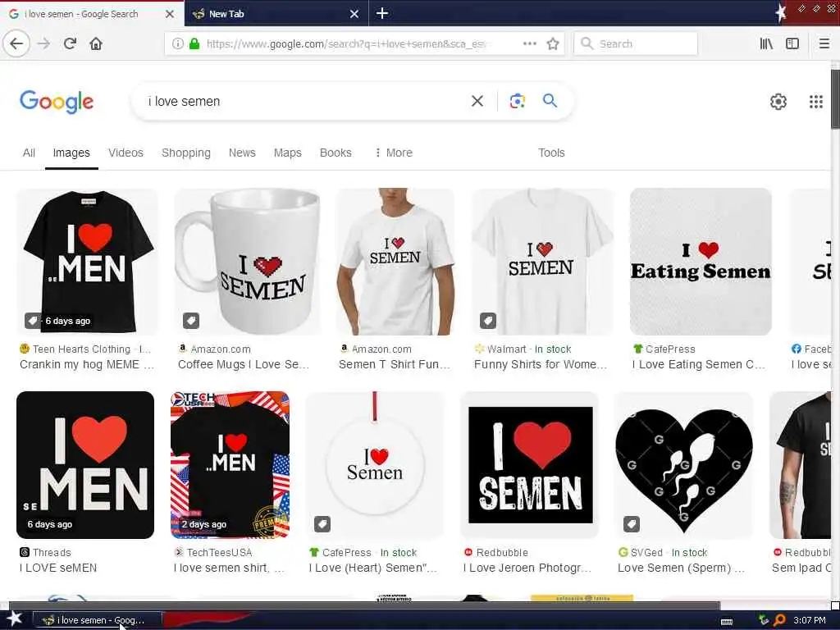Open a new tab with plus button

382,13
